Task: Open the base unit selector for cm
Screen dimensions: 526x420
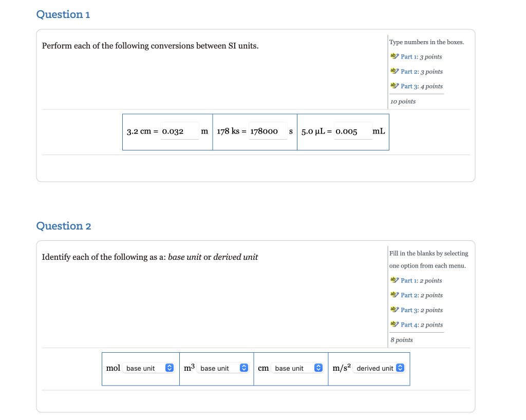Action: point(298,368)
